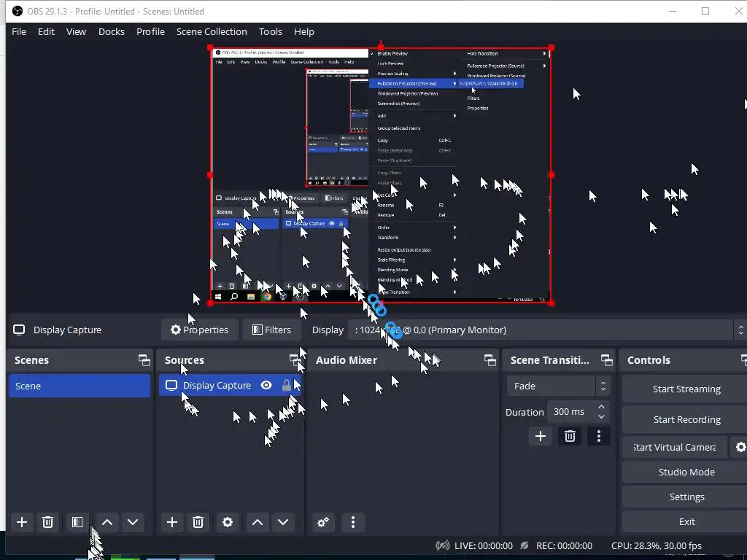Open the Display monitor dropdown
This screenshot has width=747, height=560.
[547, 330]
